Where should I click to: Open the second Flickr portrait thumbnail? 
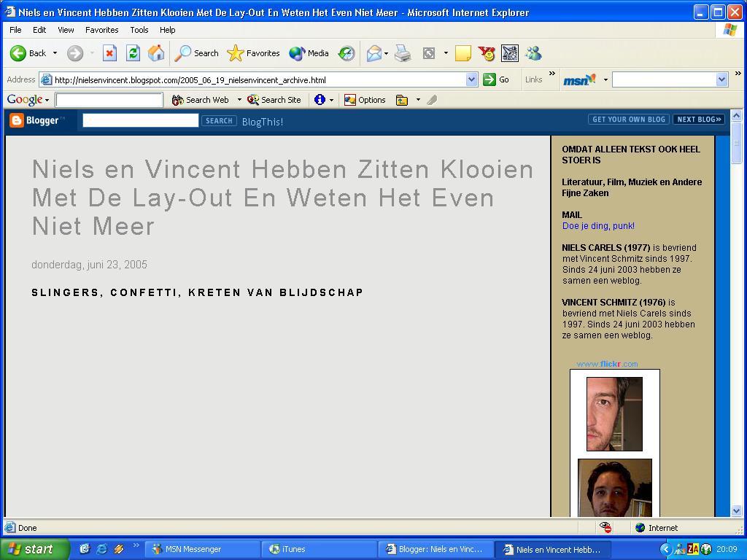614,488
